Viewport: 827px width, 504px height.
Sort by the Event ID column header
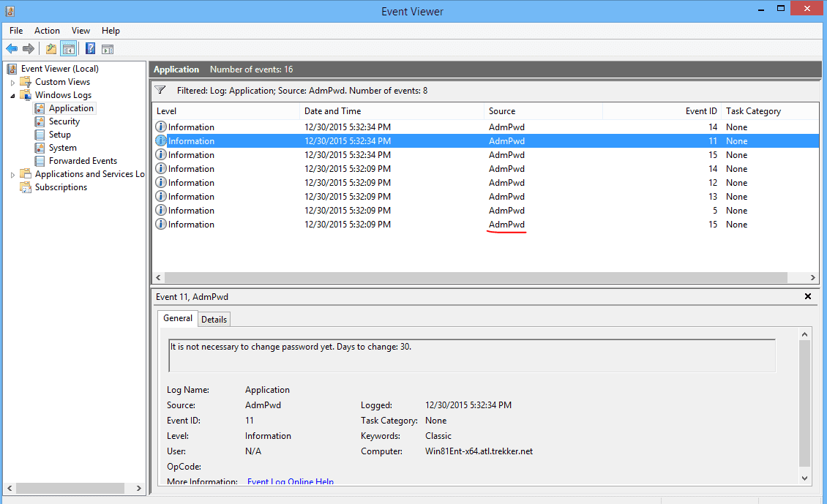[662, 110]
